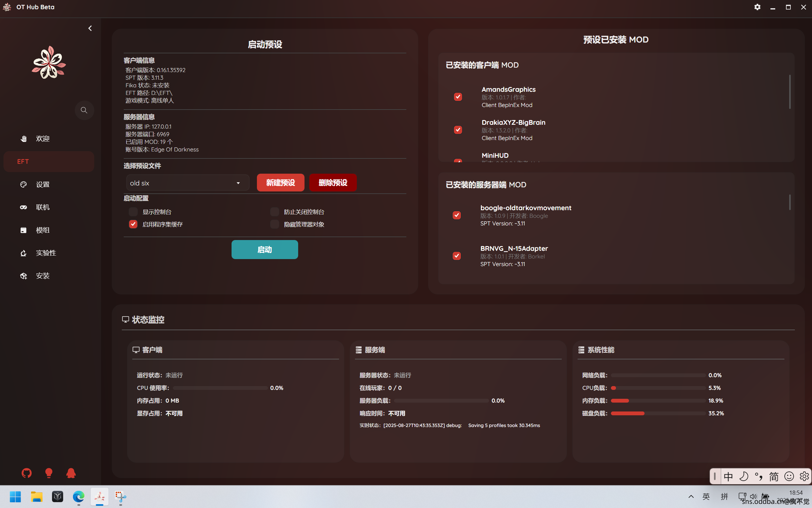
Task: Click the box icon beside 模组
Action: [x=23, y=230]
